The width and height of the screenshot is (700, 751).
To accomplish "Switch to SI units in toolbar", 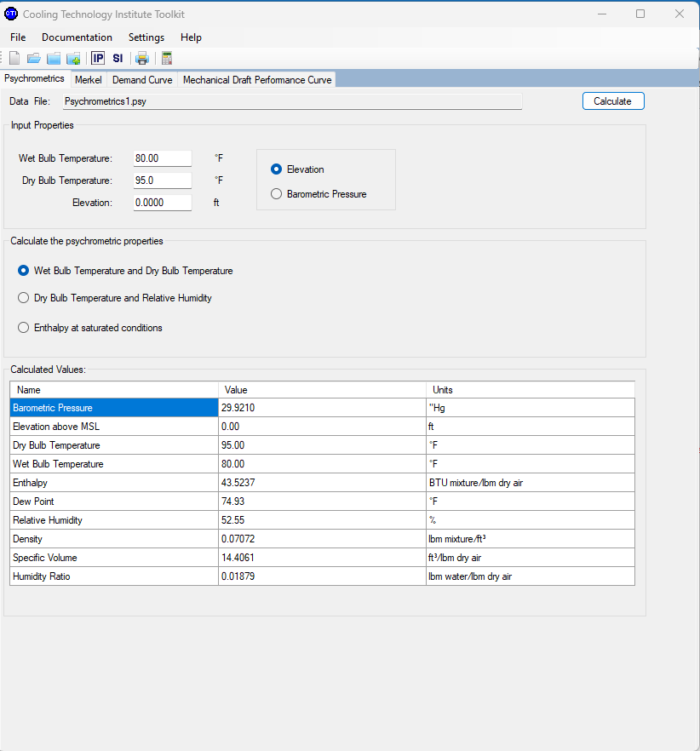I will tap(118, 58).
